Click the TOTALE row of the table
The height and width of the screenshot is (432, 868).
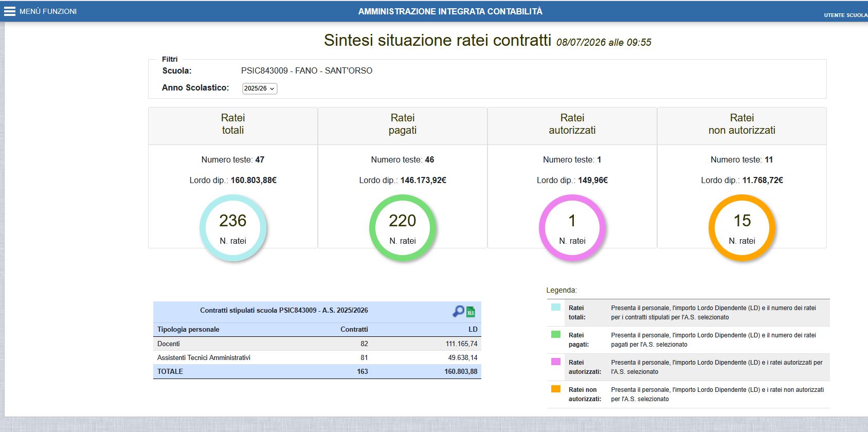[x=317, y=371]
